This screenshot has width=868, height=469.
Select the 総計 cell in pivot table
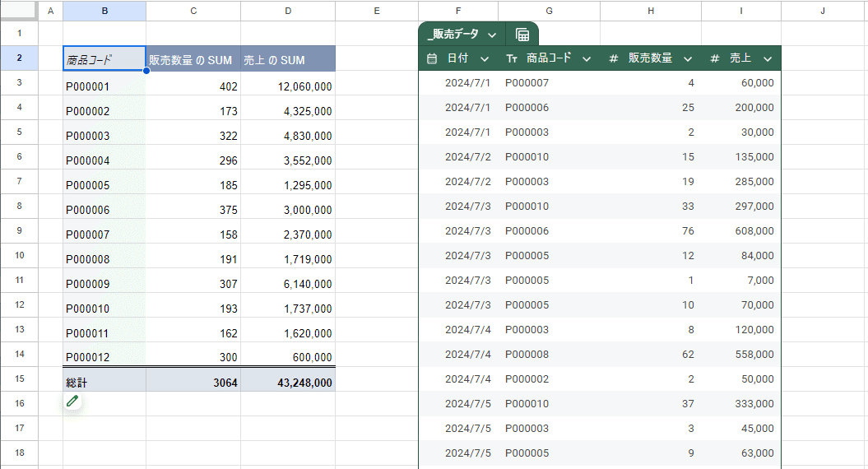[104, 380]
